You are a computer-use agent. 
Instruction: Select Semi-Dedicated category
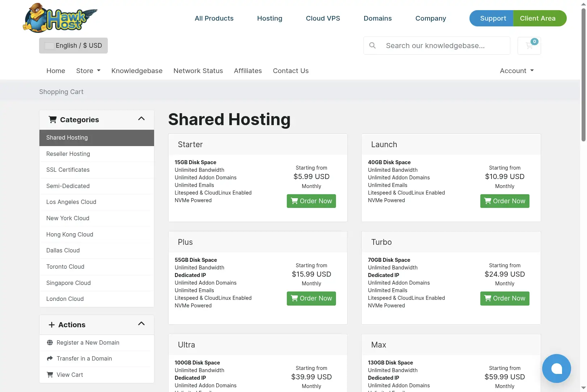click(x=97, y=186)
